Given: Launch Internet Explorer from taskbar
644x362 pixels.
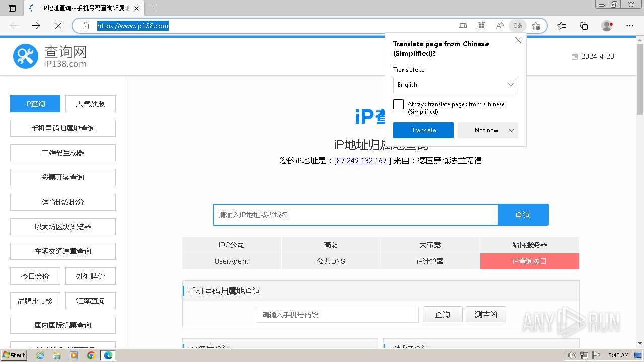Looking at the screenshot, I should (x=40, y=355).
